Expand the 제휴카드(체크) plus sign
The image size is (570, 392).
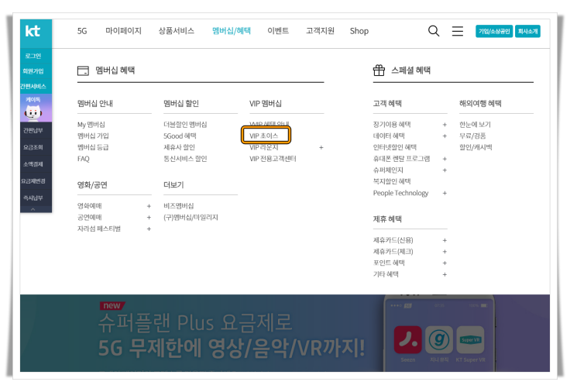click(445, 252)
